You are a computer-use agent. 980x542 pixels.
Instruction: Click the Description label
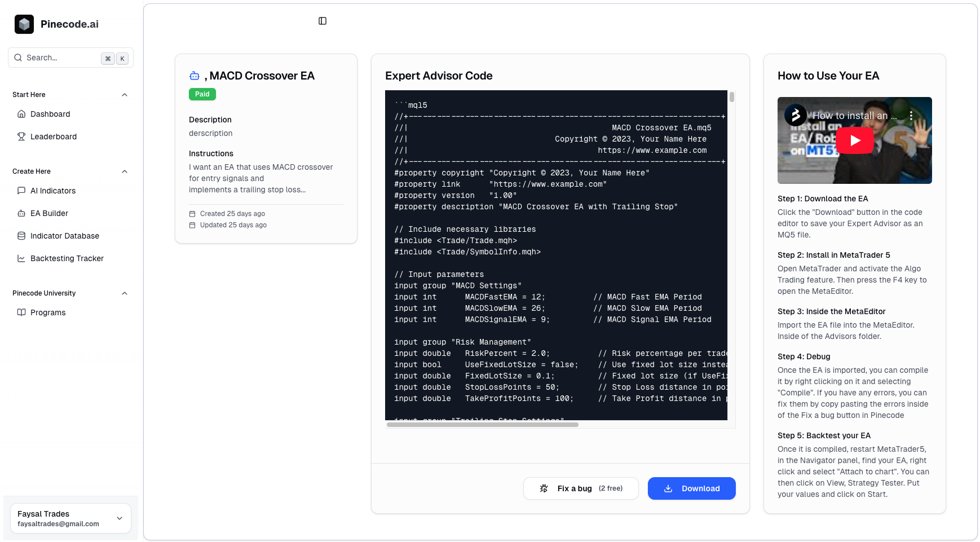pyautogui.click(x=210, y=120)
